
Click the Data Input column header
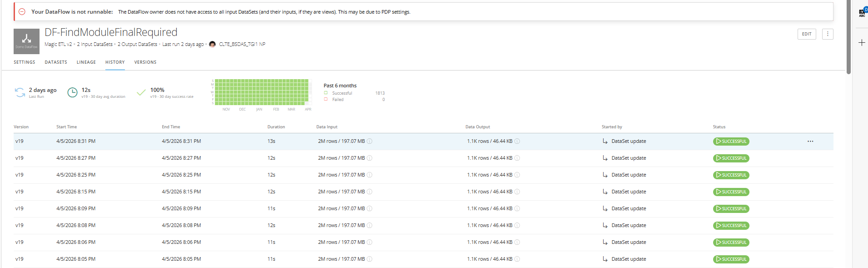pos(327,127)
